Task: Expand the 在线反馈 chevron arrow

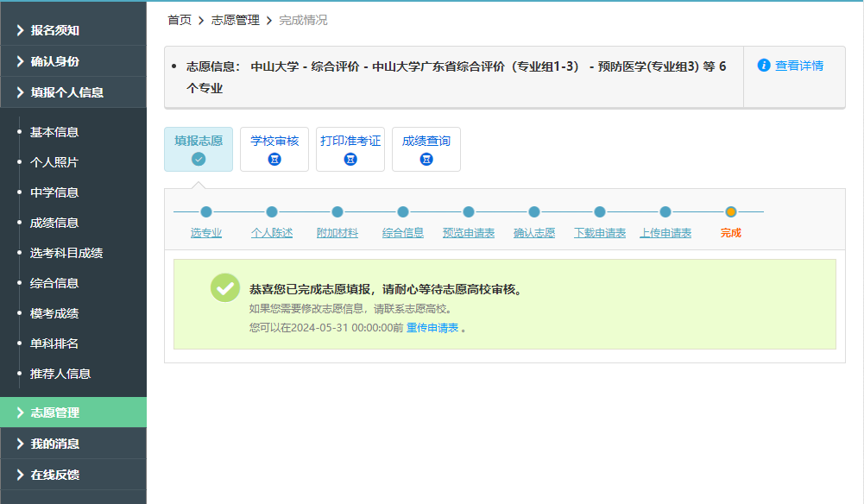Action: pyautogui.click(x=21, y=475)
